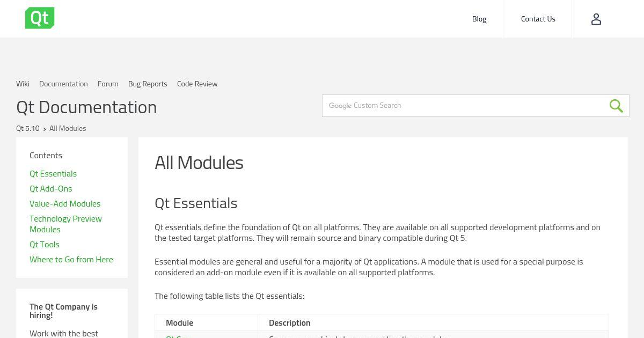
Task: Select the Code Review tab
Action: (197, 84)
